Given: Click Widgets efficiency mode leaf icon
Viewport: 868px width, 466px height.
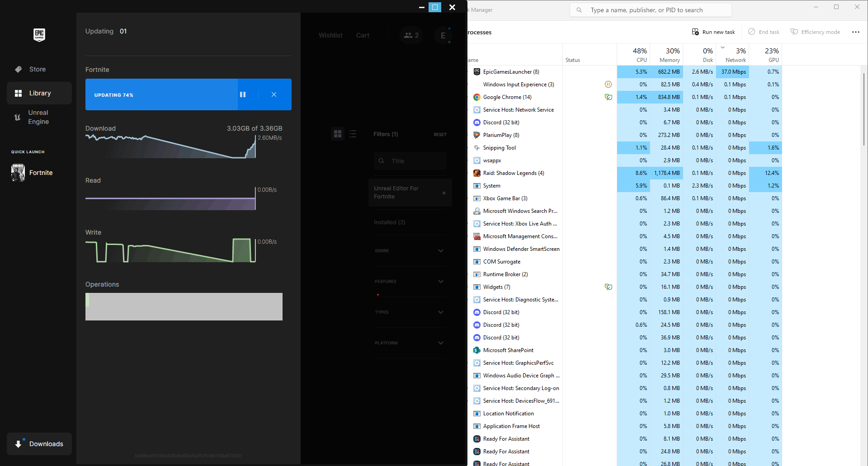Looking at the screenshot, I should tap(609, 287).
